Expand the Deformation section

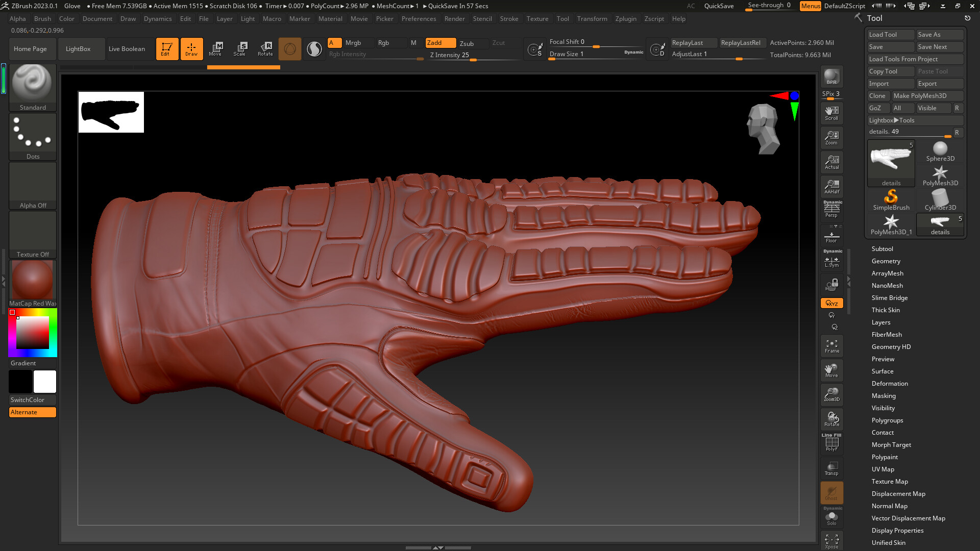[x=889, y=384]
